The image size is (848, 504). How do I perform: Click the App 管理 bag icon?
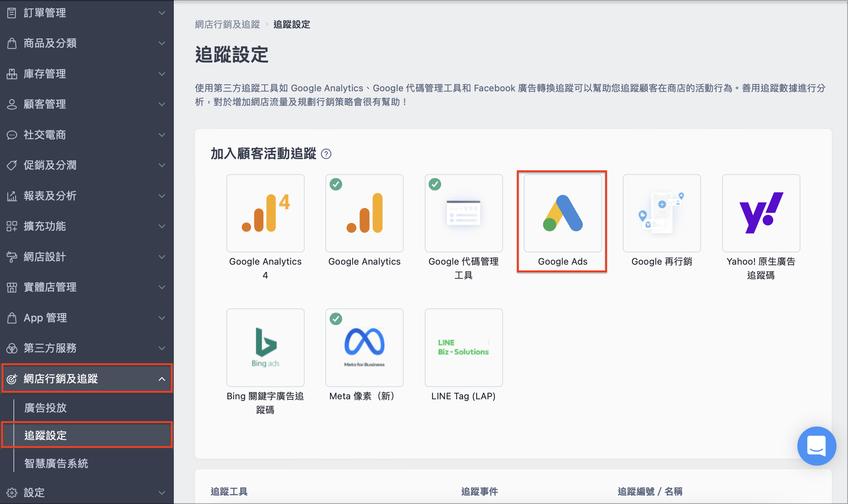pyautogui.click(x=12, y=318)
